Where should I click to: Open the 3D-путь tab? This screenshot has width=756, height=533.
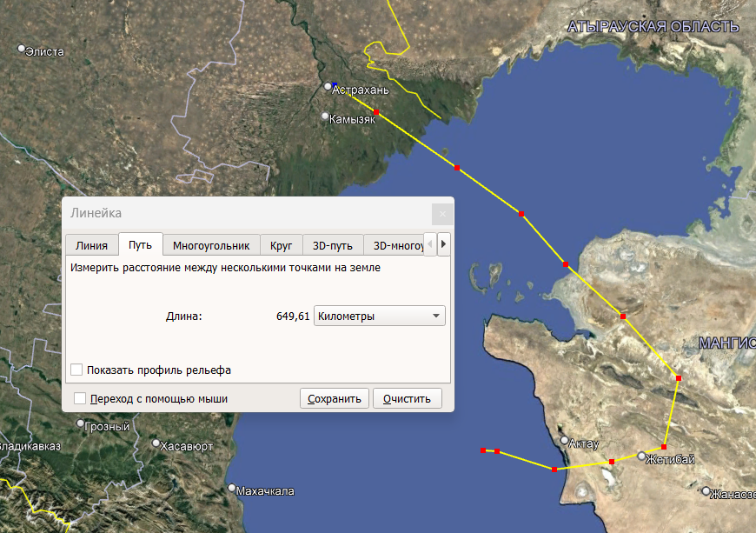pyautogui.click(x=333, y=245)
